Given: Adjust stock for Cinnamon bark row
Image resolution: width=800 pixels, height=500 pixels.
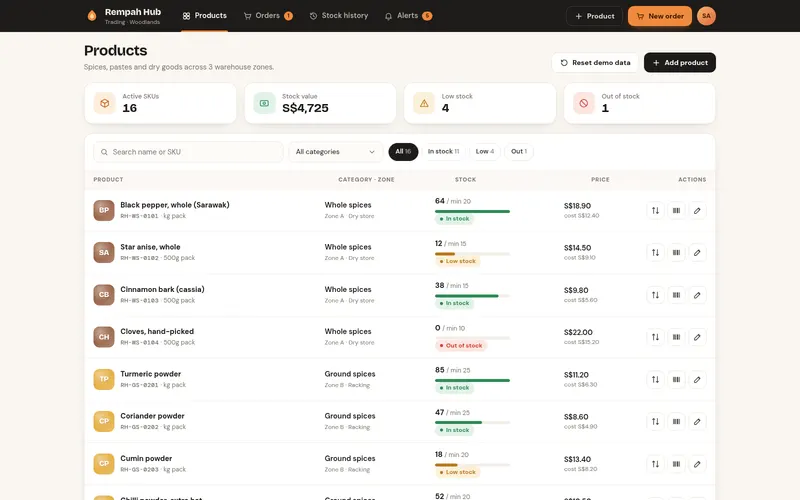Looking at the screenshot, I should click(x=655, y=295).
